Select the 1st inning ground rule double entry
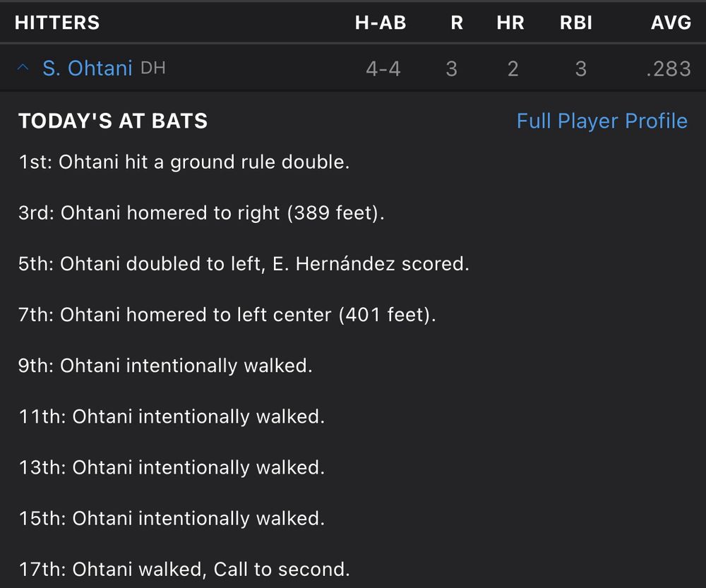This screenshot has height=588, width=706. coord(184,162)
